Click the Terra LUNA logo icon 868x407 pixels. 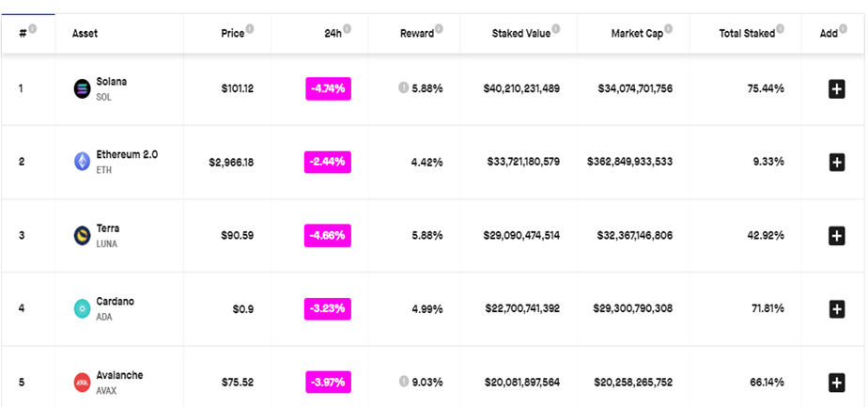[82, 235]
